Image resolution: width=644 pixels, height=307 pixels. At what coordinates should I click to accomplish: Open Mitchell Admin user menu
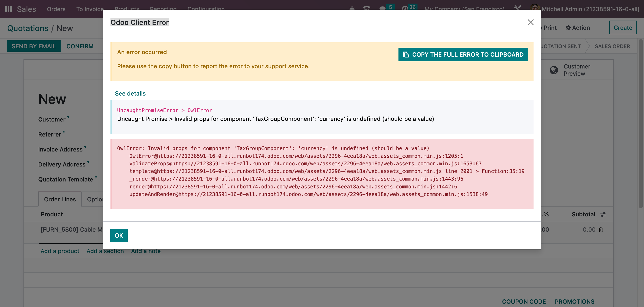click(585, 9)
